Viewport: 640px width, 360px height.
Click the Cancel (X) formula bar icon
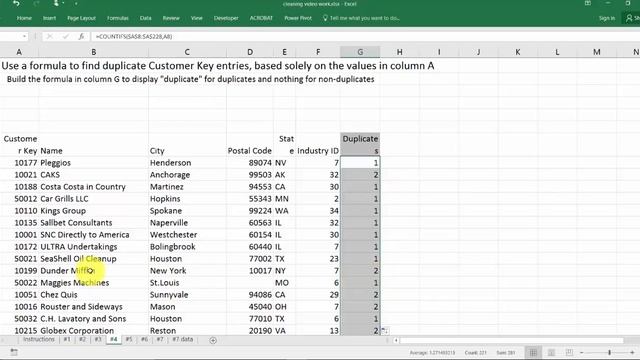49,36
